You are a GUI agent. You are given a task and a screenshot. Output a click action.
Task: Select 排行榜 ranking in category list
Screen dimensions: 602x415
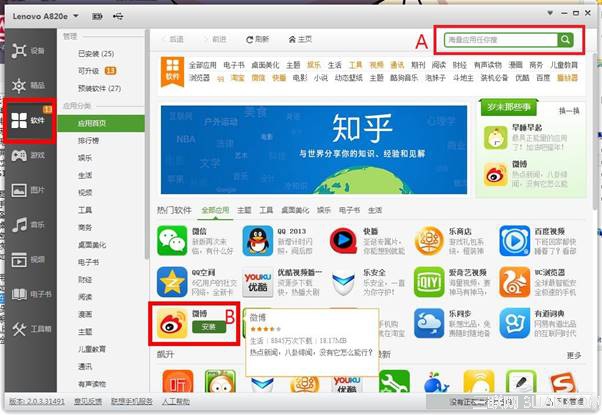click(89, 141)
